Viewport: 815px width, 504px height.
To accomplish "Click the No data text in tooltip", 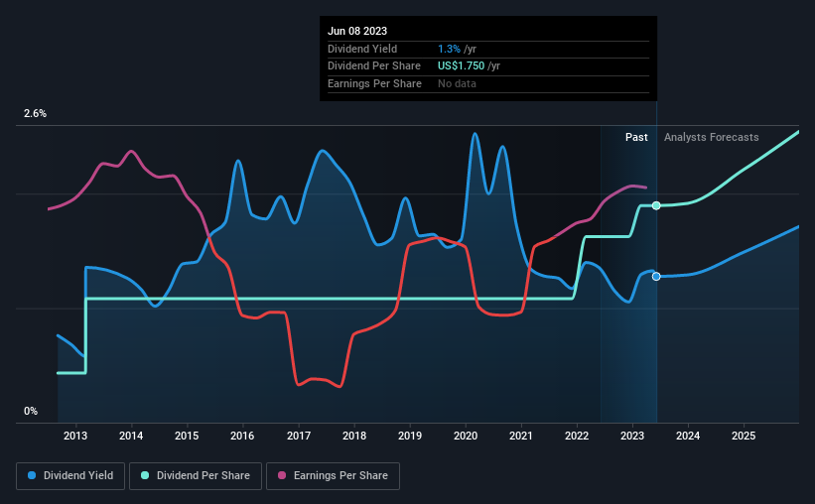I will 458,83.
